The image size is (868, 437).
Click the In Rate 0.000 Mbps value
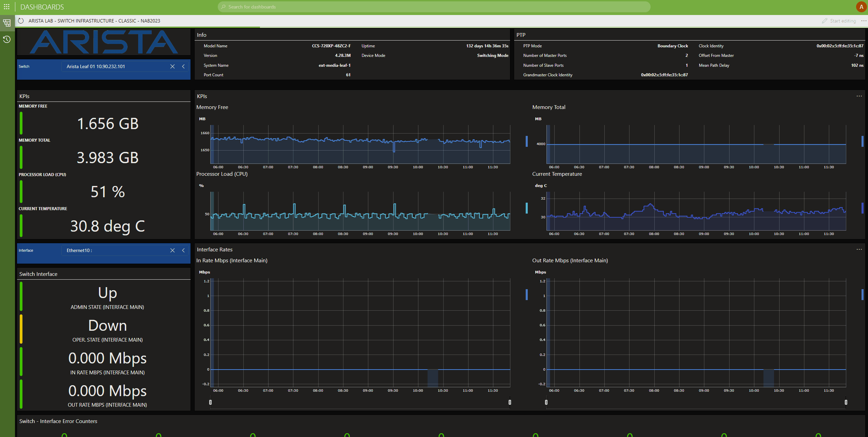[108, 358]
